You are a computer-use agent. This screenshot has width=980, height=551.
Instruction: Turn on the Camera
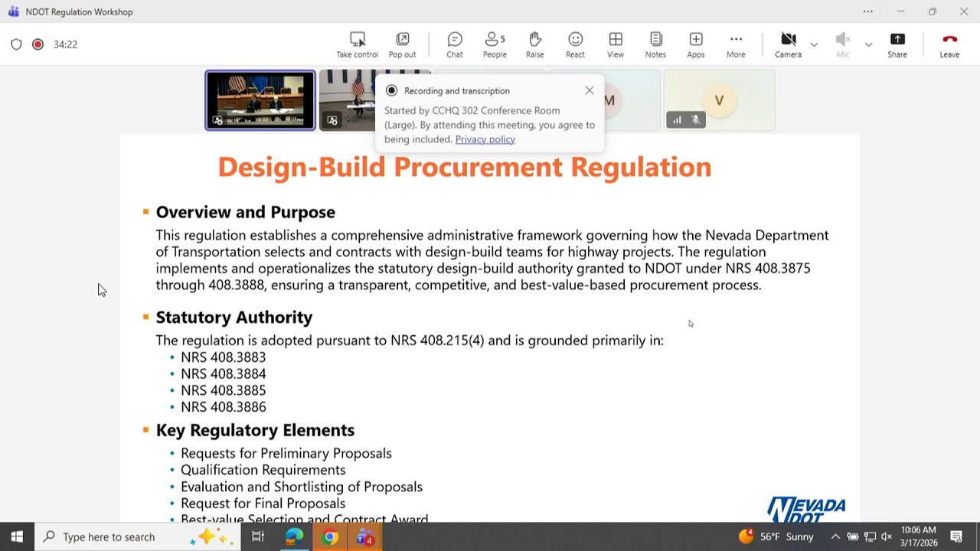click(788, 45)
